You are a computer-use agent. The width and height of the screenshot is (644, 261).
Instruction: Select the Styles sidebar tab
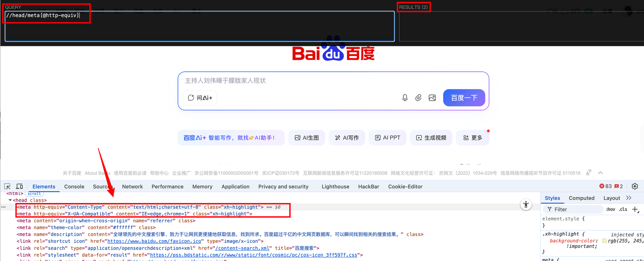(552, 198)
